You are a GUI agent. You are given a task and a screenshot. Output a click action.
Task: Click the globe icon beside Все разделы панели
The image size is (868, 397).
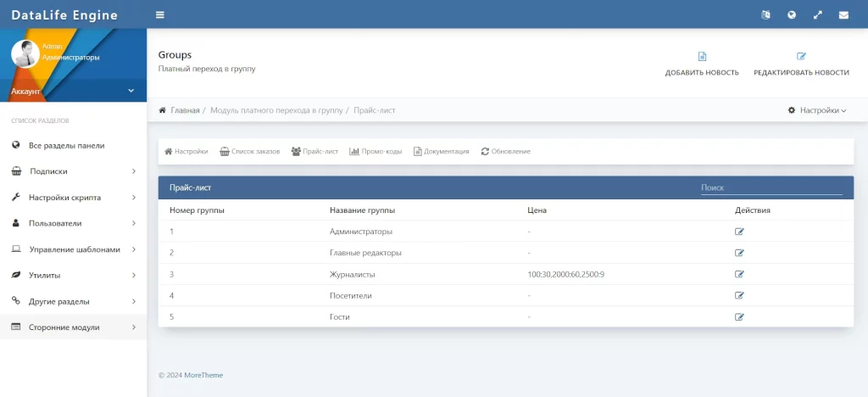click(x=16, y=145)
